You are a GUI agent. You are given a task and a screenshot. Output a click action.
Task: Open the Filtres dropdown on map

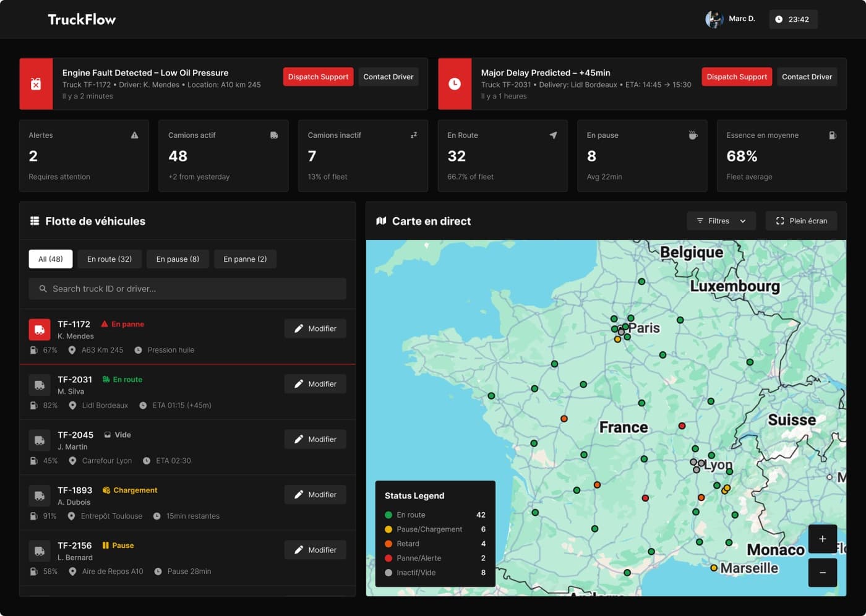(x=721, y=221)
